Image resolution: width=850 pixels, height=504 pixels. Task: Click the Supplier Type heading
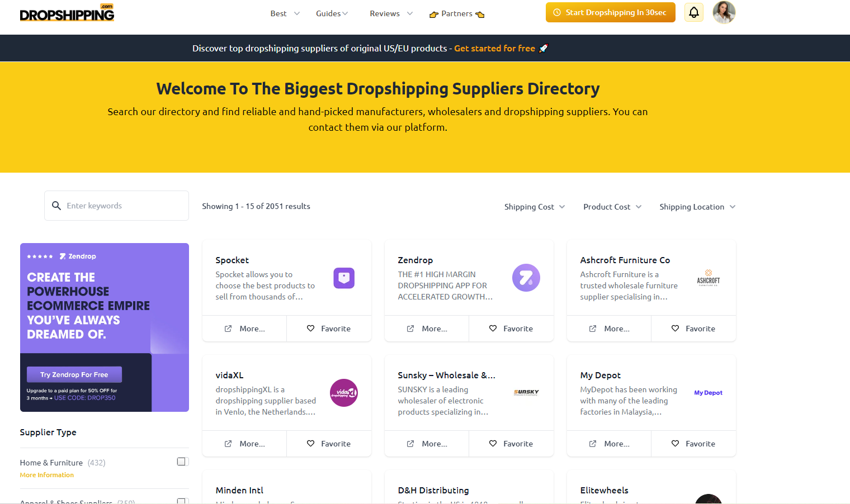[48, 432]
